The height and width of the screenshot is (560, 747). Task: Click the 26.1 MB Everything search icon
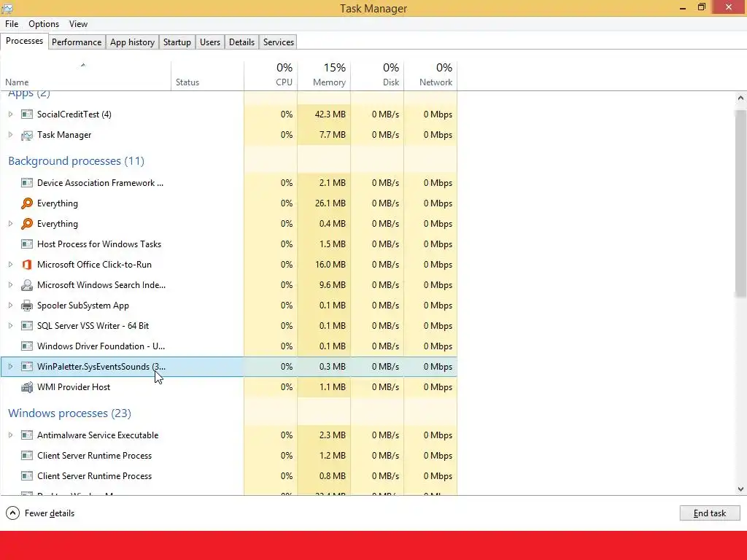pyautogui.click(x=27, y=203)
